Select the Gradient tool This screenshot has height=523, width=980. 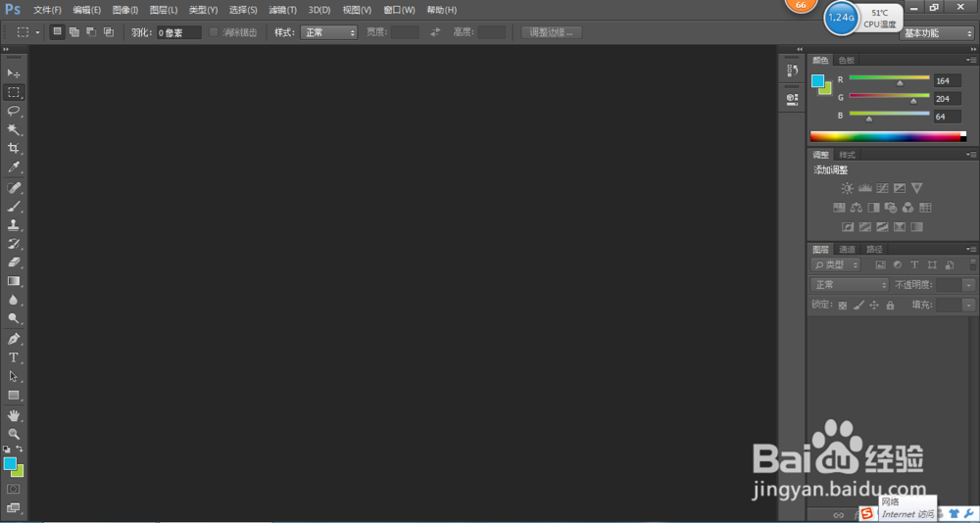(14, 281)
